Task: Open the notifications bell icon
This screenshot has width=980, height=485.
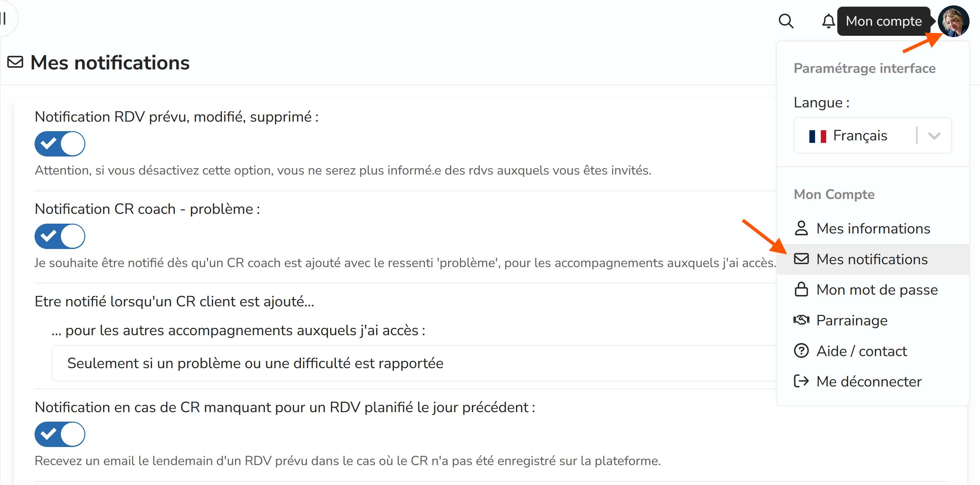Action: pos(828,21)
